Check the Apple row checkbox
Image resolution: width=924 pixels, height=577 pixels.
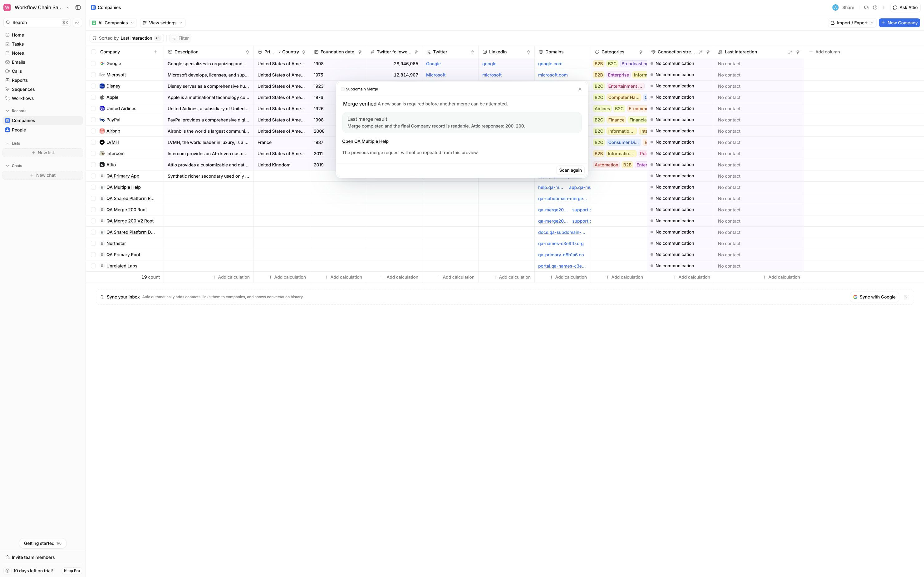[93, 97]
